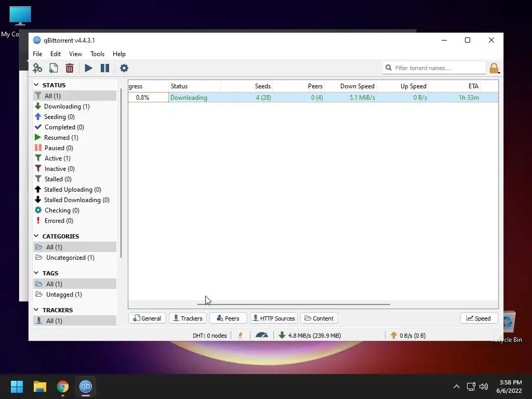This screenshot has height=399, width=532.
Task: Select All (1) under TAGS
Action: click(x=75, y=284)
